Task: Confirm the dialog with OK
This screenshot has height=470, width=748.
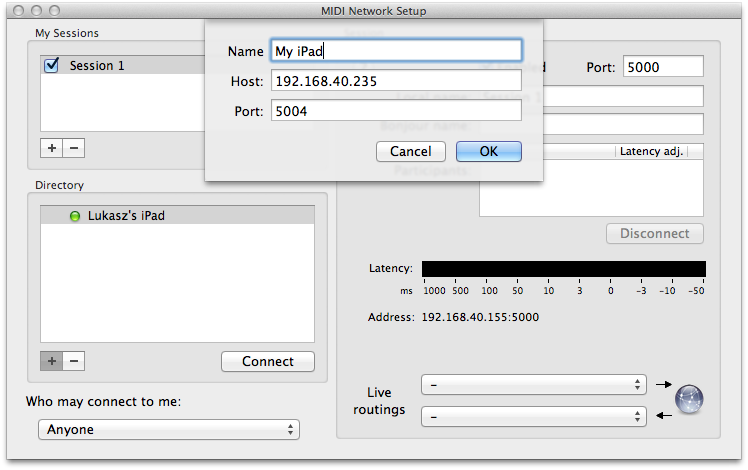Action: click(488, 151)
